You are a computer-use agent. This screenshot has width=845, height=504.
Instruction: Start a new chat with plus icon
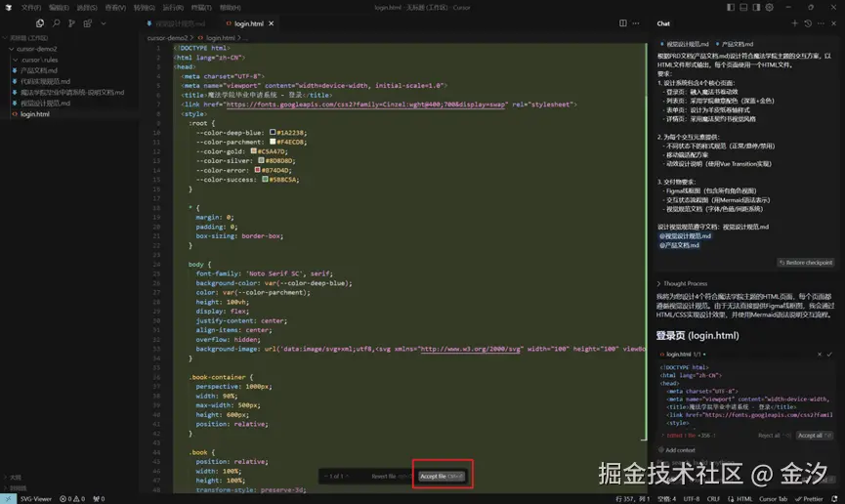coord(794,23)
